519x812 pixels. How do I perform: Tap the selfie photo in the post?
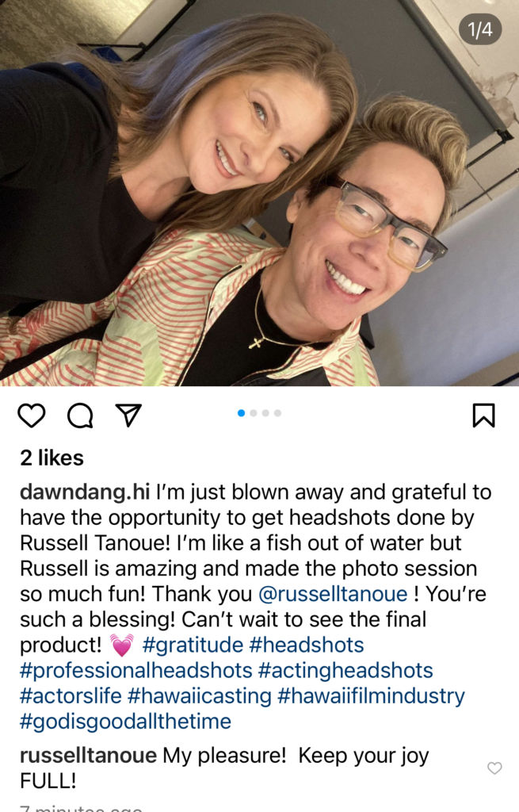pyautogui.click(x=259, y=193)
